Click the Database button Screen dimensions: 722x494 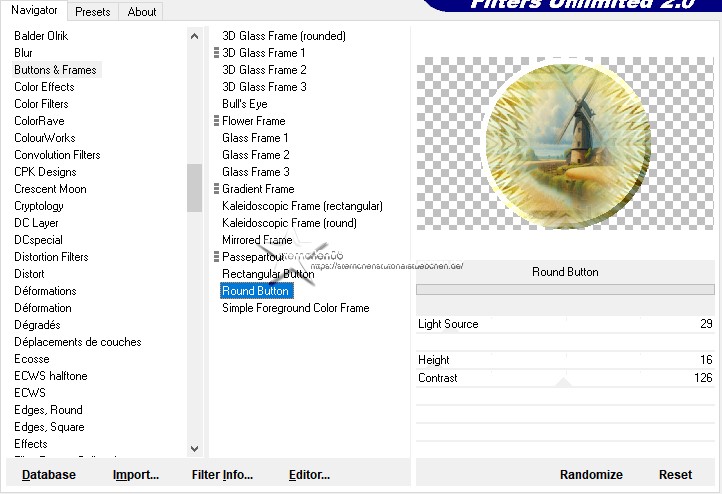pos(49,475)
